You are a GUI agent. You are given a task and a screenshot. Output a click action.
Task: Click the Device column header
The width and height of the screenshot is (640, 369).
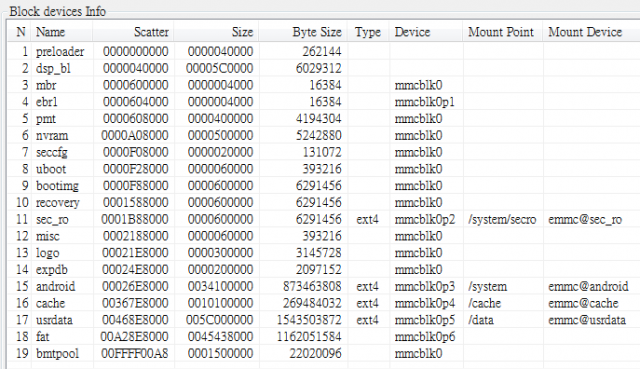click(412, 32)
